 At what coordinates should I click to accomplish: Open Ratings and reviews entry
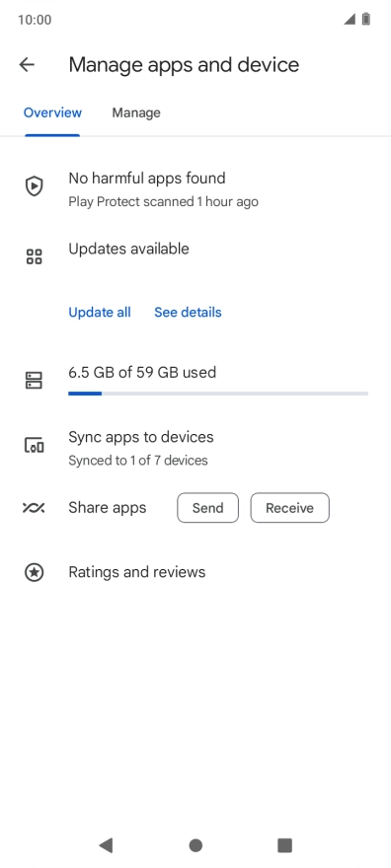click(195, 572)
